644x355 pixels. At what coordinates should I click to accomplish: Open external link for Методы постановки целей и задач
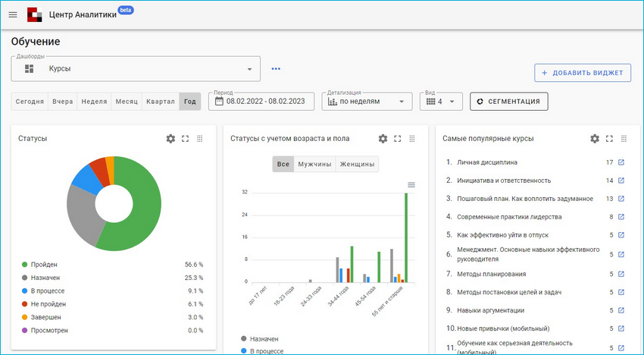[x=621, y=292]
